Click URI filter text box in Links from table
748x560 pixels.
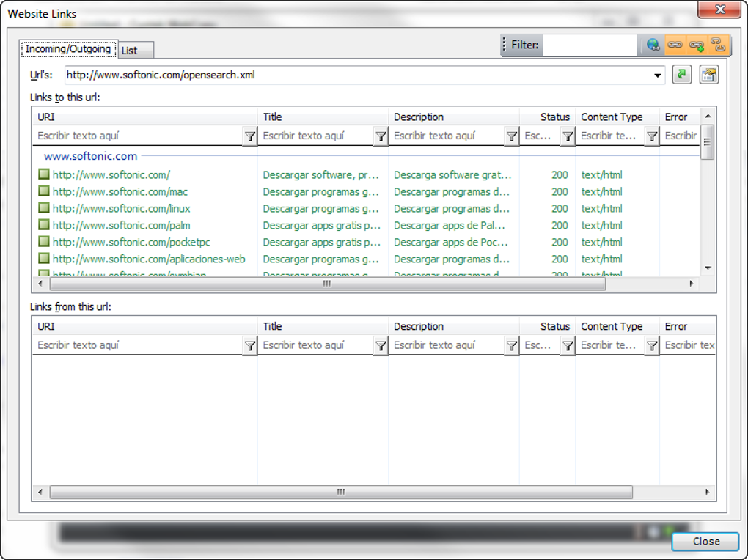pos(139,345)
